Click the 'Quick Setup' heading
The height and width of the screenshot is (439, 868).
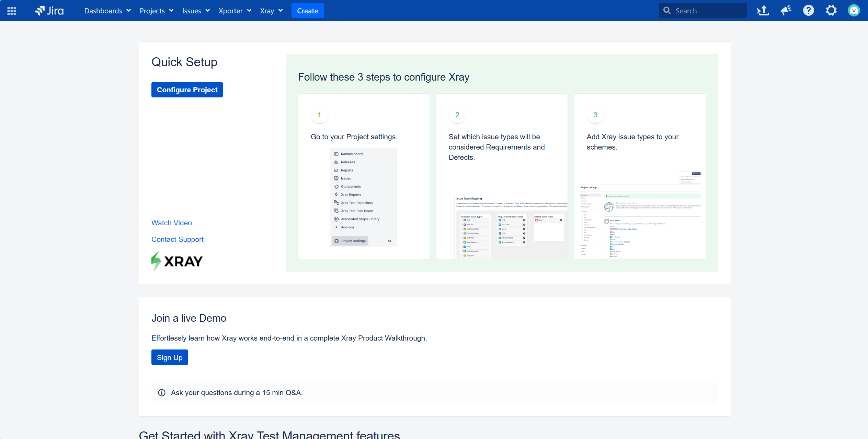point(184,62)
